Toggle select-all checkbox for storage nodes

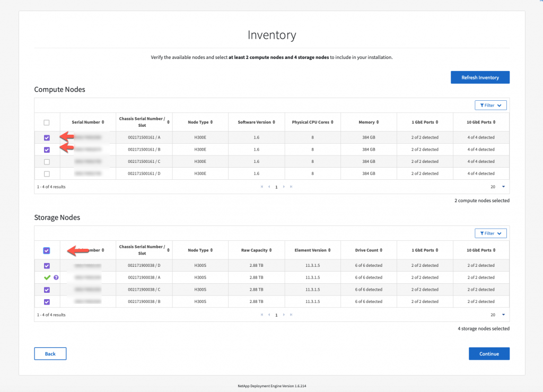tap(47, 250)
